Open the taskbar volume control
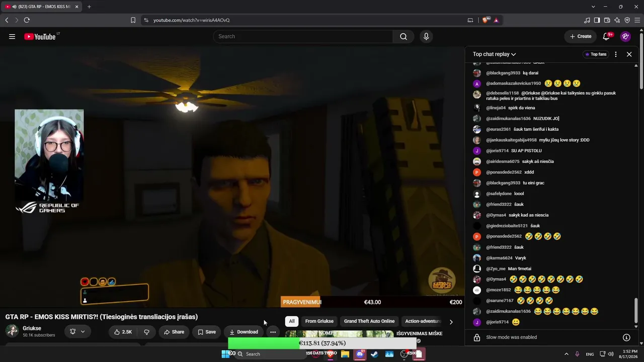This screenshot has height=362, width=644. (x=611, y=354)
